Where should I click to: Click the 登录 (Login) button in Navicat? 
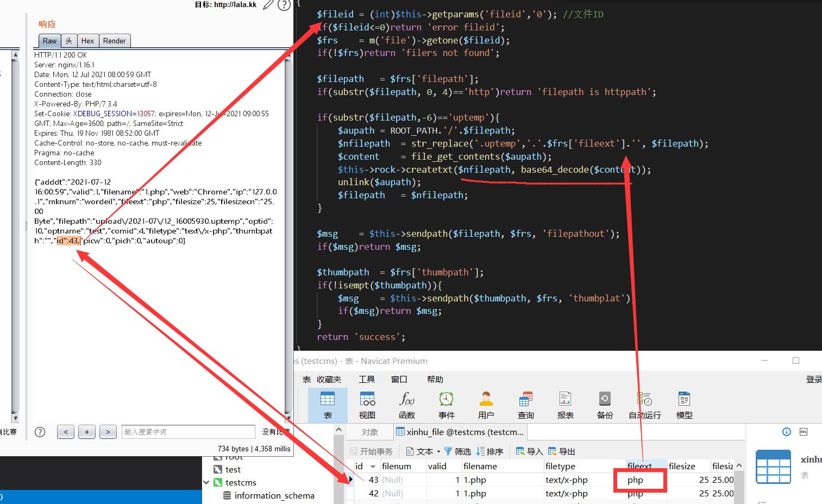point(814,379)
